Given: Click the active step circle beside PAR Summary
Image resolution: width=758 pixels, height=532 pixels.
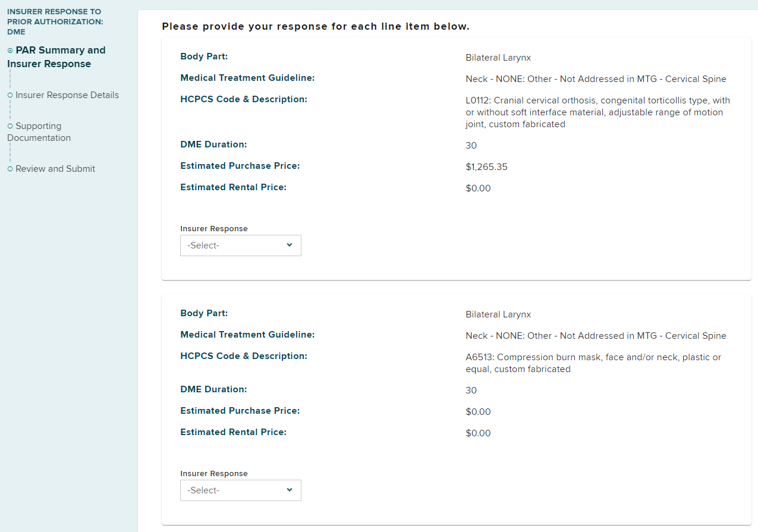Looking at the screenshot, I should [10, 51].
